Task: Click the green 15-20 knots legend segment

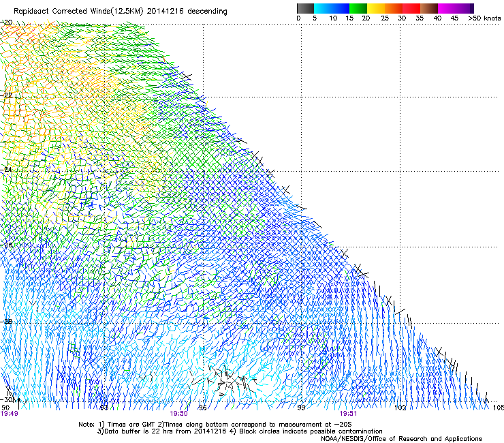Action: (x=358, y=8)
